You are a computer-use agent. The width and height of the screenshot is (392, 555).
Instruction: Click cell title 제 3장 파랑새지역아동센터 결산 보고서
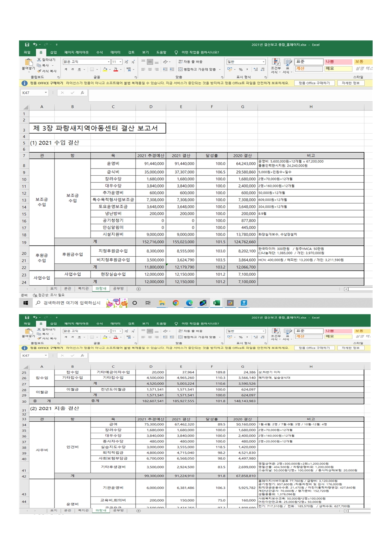(x=98, y=128)
